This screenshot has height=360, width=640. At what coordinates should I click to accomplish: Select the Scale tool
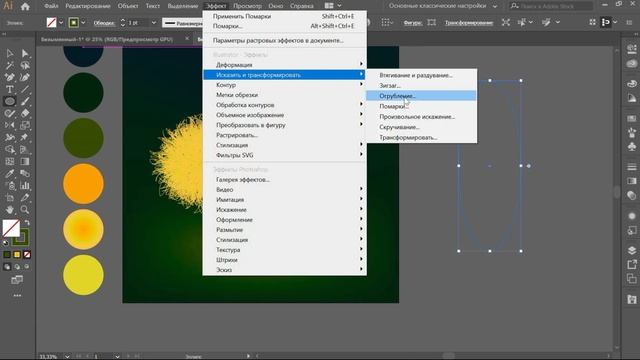click(25, 125)
